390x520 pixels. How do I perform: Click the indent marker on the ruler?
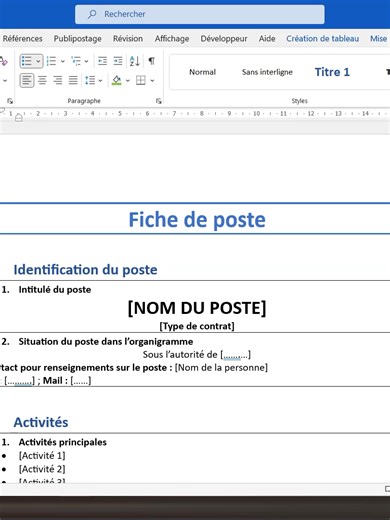coord(19,117)
